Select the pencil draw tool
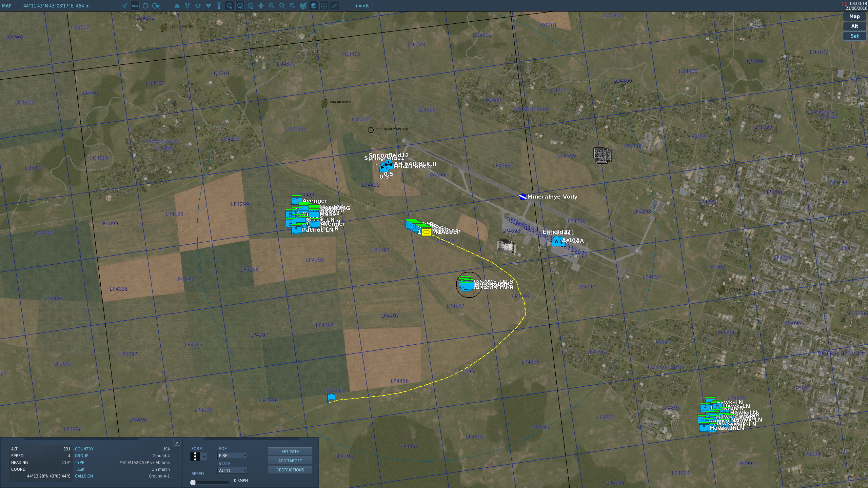 [335, 6]
